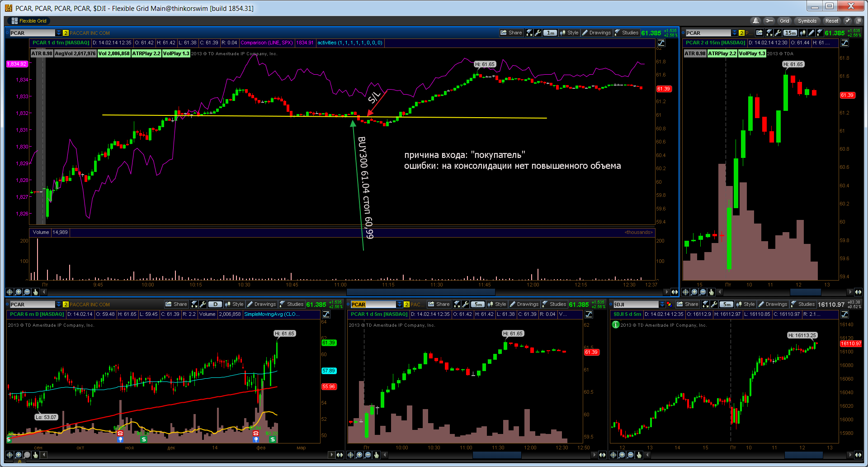Click PCAR symbol input in 1m chart

coord(32,33)
